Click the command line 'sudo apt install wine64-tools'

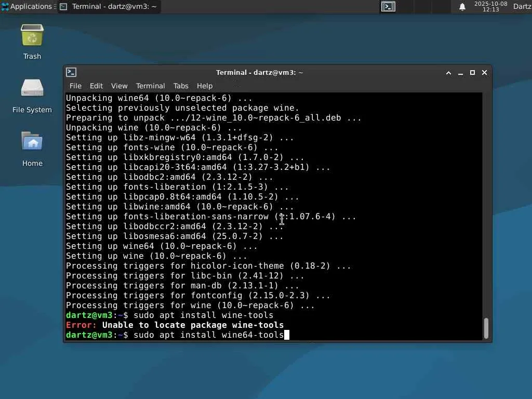tap(209, 335)
